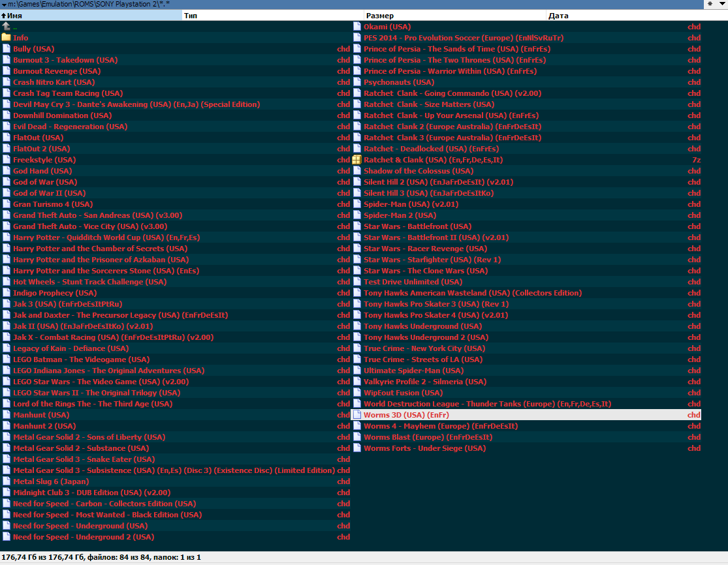The height and width of the screenshot is (565, 728).
Task: Click the file icon next to Okami (USA)
Action: pyautogui.click(x=356, y=27)
